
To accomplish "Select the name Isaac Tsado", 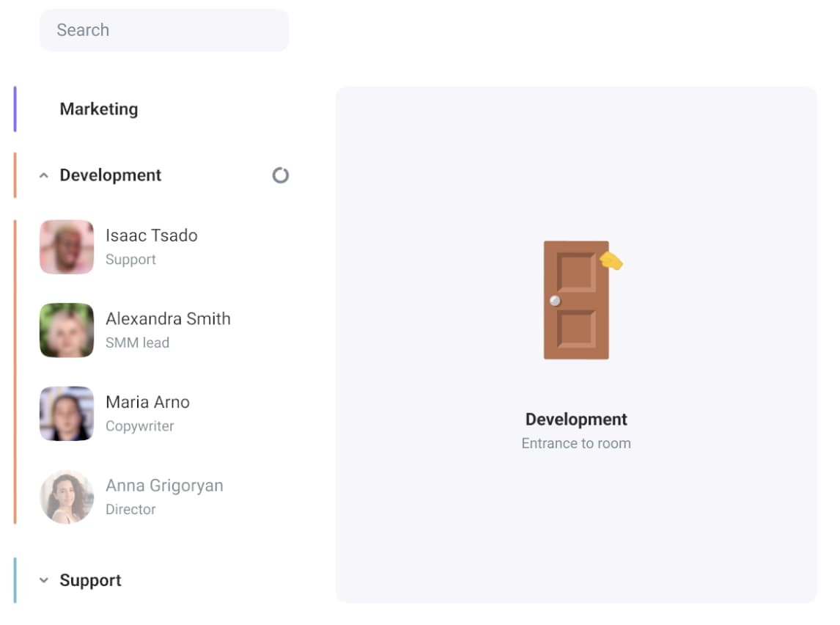I will click(x=152, y=235).
